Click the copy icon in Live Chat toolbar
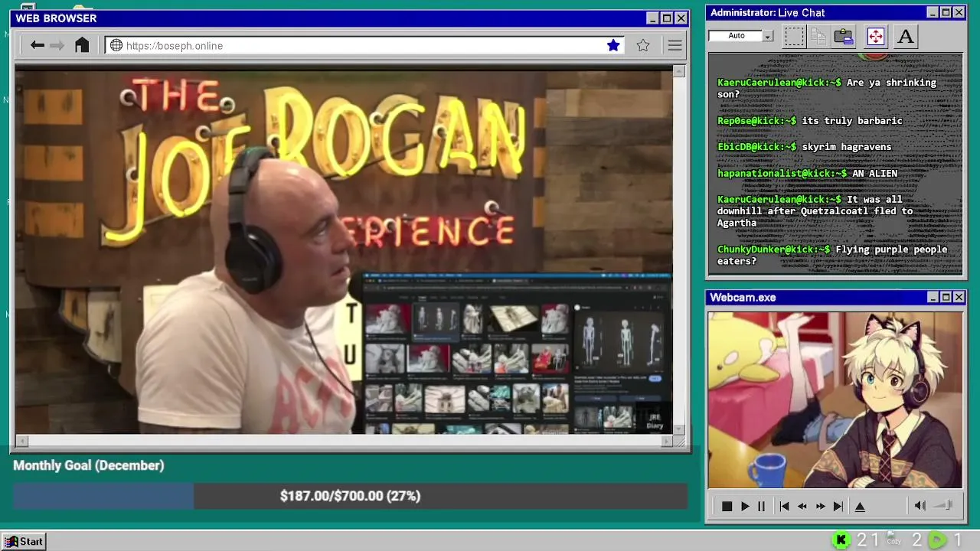980x551 pixels. point(818,36)
